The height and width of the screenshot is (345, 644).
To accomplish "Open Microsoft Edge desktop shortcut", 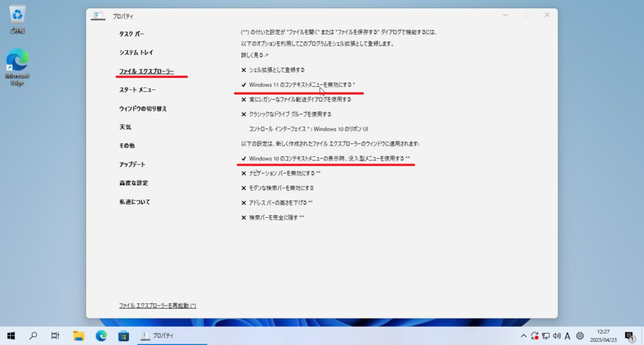I will pos(17,67).
